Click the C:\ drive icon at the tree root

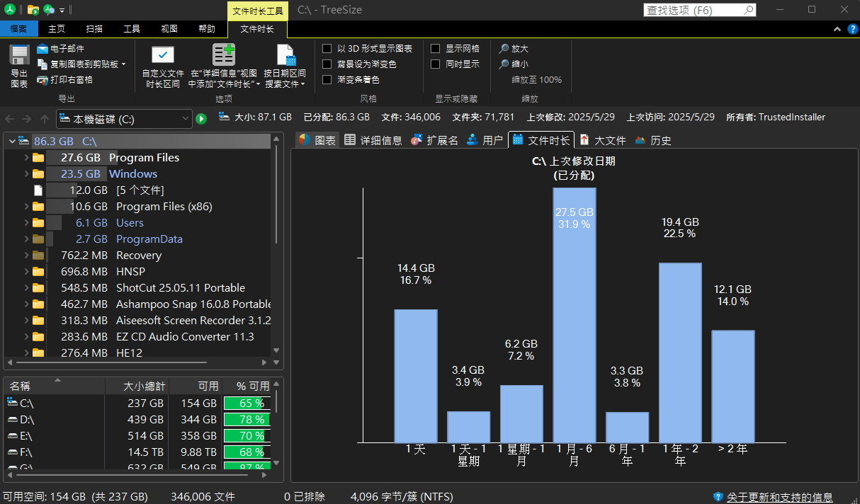[24, 141]
